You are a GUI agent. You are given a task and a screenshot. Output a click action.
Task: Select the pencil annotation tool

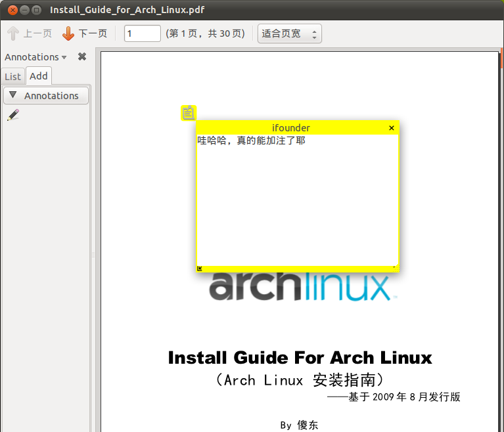tap(13, 115)
